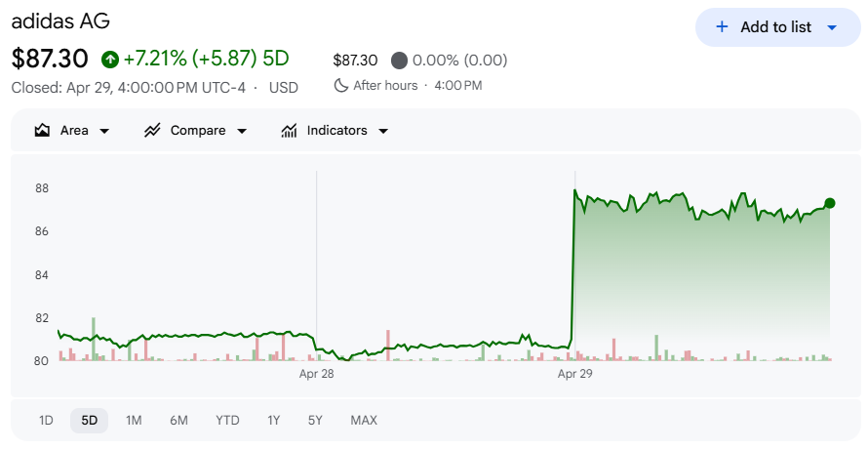Click the Compare label text

tap(198, 131)
